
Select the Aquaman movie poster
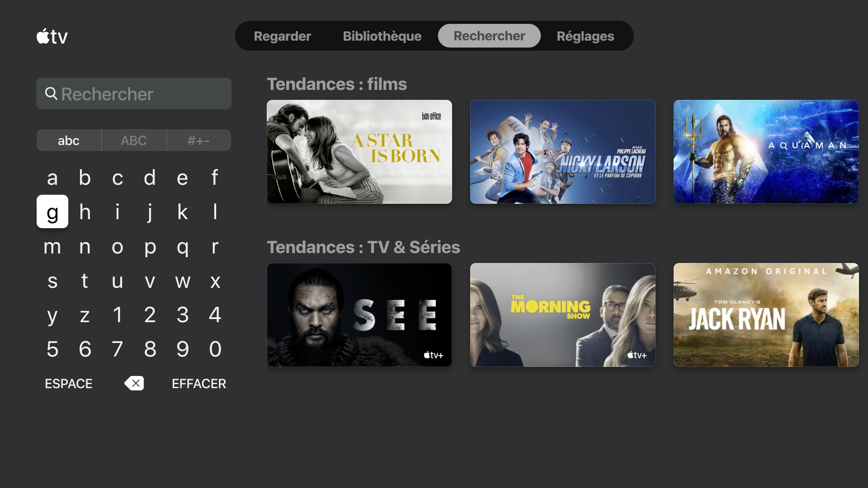coord(766,152)
